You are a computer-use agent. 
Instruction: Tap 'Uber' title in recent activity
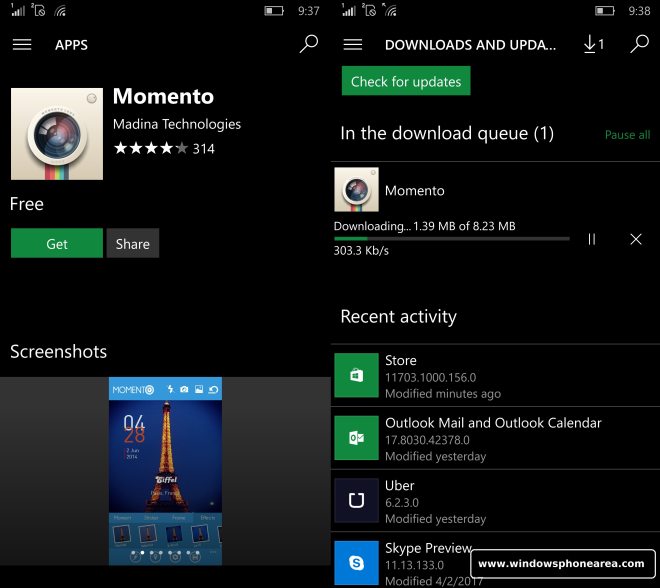coord(399,485)
